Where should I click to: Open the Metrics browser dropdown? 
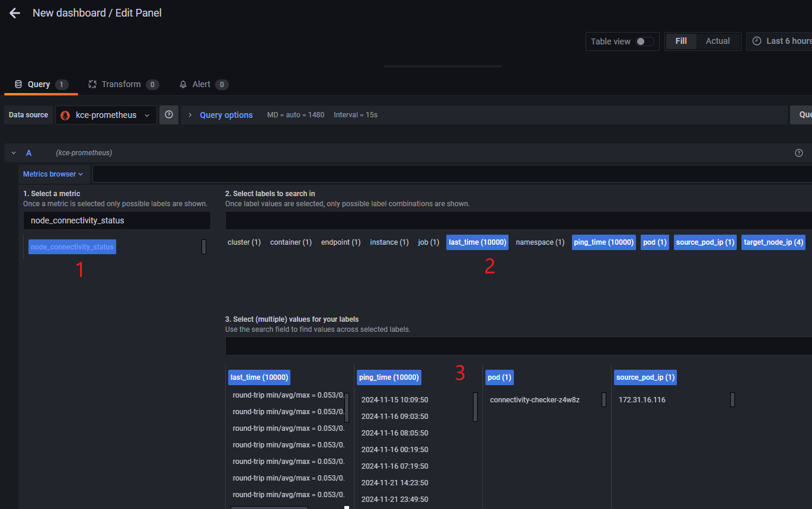53,174
